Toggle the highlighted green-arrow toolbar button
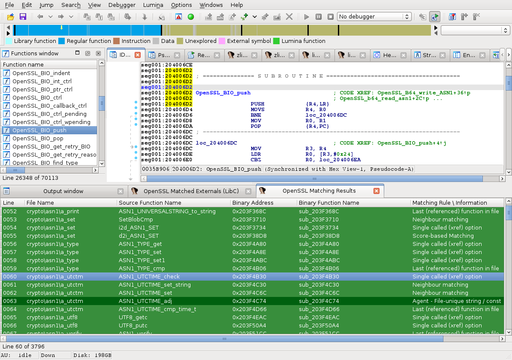 click(435, 17)
